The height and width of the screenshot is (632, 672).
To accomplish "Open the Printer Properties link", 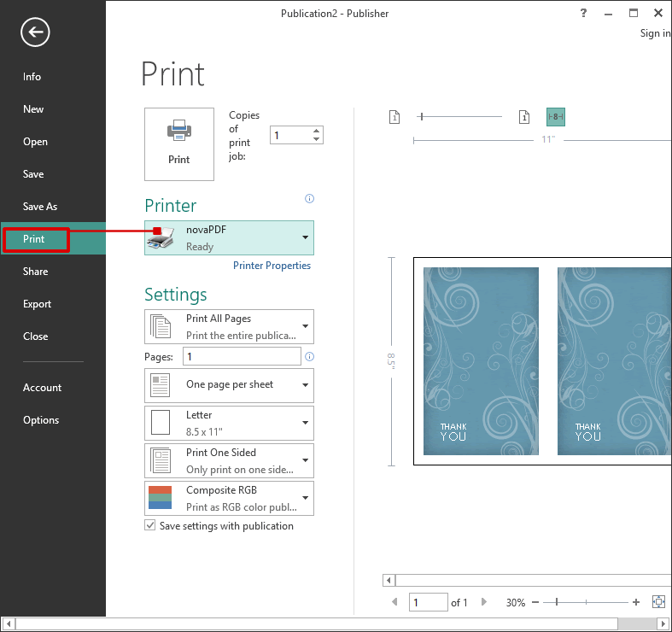I will point(272,266).
